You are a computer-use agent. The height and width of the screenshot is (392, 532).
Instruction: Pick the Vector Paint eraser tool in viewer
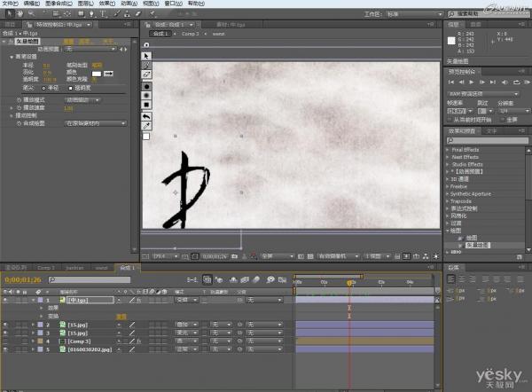pos(146,74)
